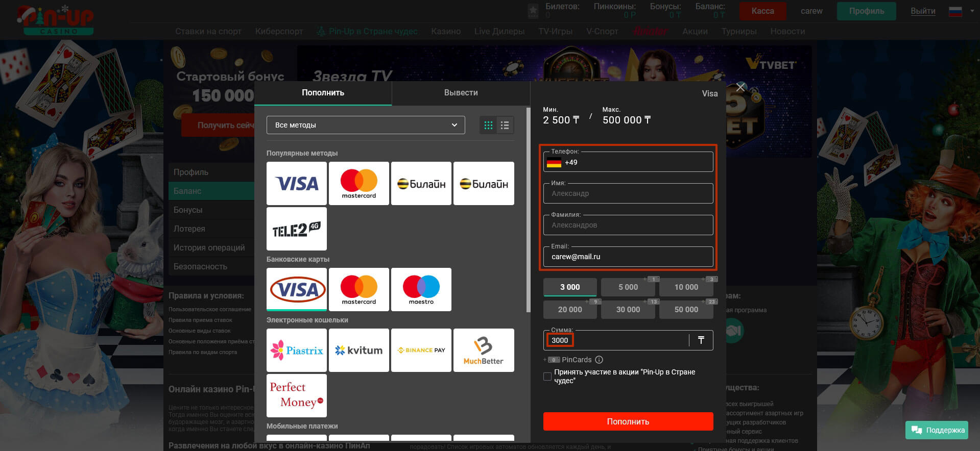The height and width of the screenshot is (451, 980).
Task: Switch payment methods to grid view
Action: point(488,125)
